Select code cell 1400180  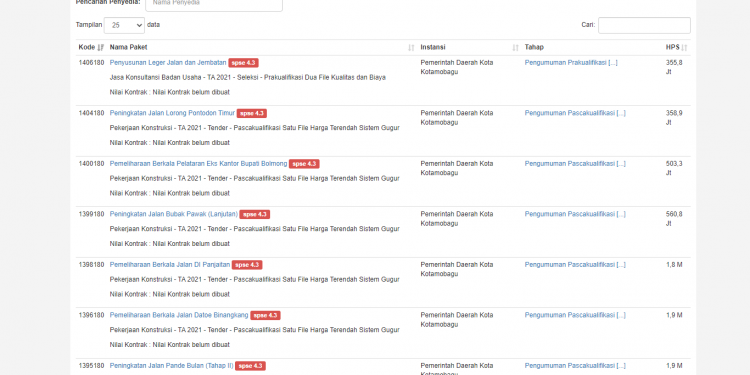coord(91,164)
